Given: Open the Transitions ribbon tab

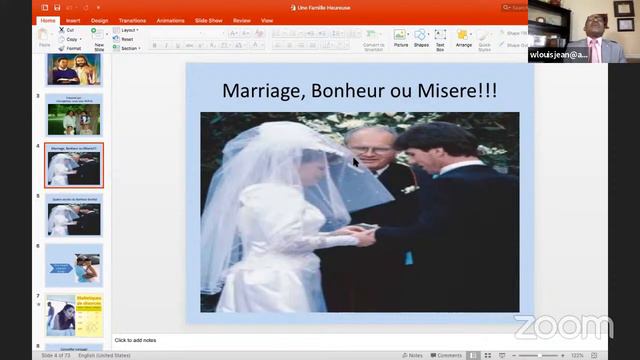Looking at the screenshot, I should click(132, 20).
